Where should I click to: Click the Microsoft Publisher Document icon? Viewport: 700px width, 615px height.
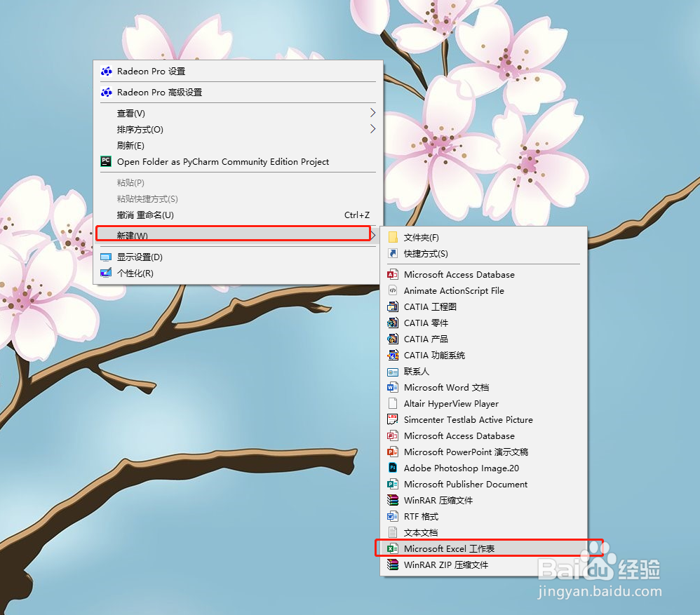coord(393,485)
